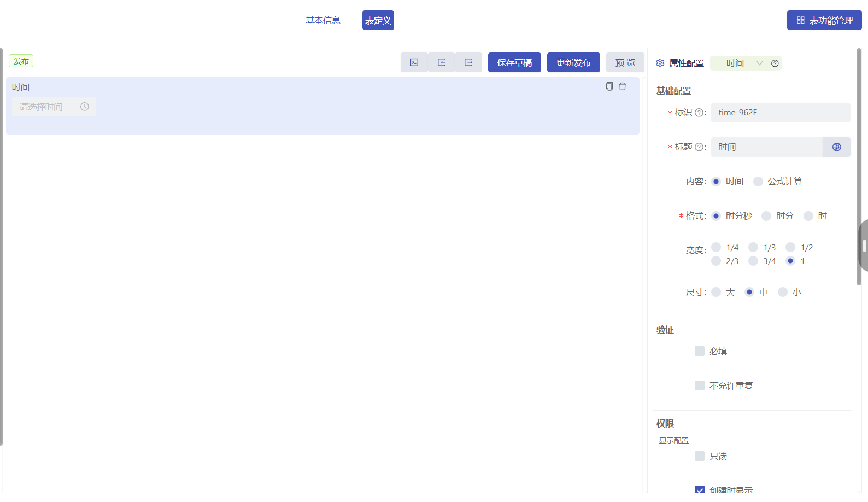Screen dimensions: 868x502
Task: Toggle the 创建时显示 checkbox
Action: [x=700, y=489]
